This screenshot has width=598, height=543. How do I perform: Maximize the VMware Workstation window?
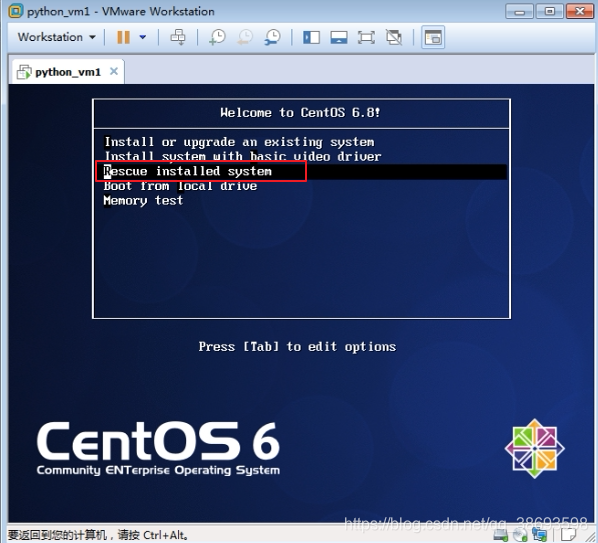(x=550, y=11)
